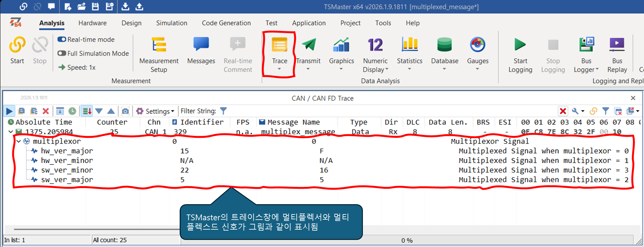
Task: Collapse the multiplexor signal tree node
Action: coord(19,141)
